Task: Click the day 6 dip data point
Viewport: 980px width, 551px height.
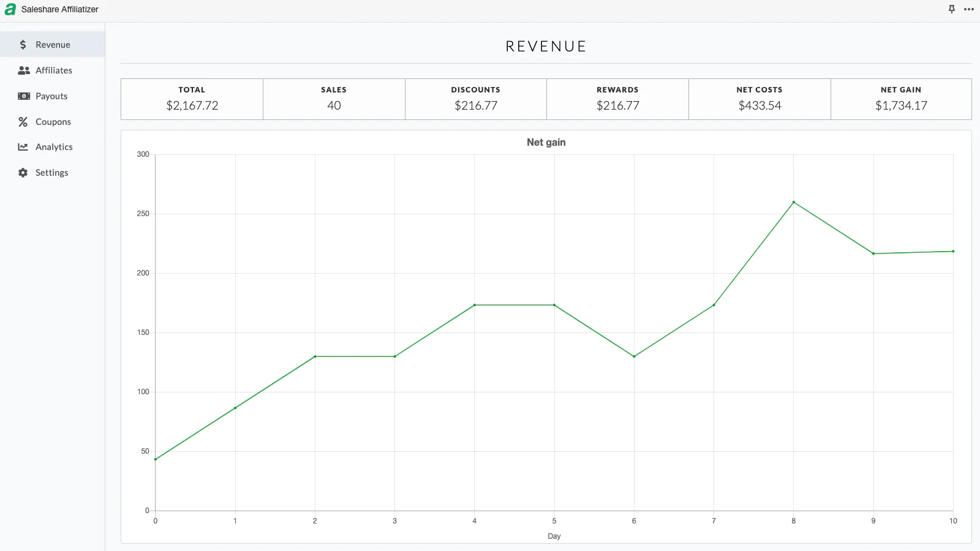Action: pos(634,356)
